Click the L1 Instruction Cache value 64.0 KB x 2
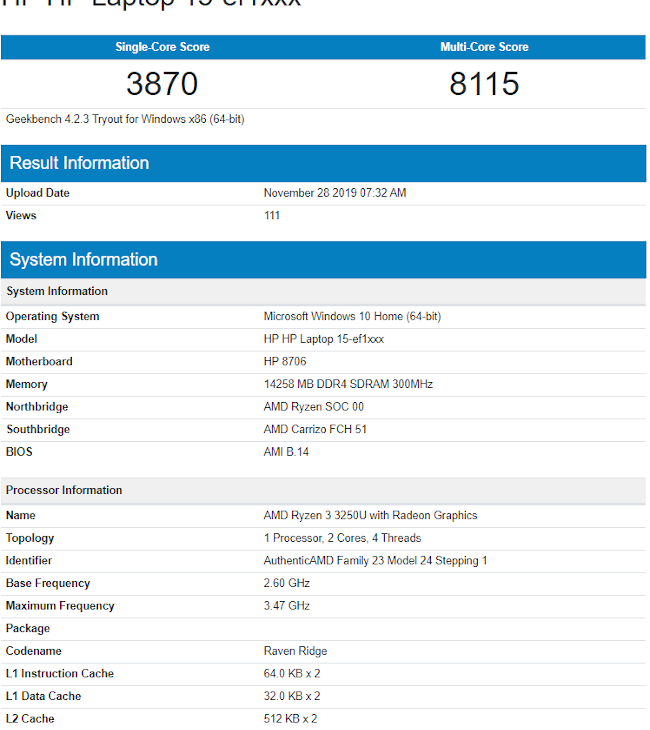The width and height of the screenshot is (650, 730). [292, 674]
